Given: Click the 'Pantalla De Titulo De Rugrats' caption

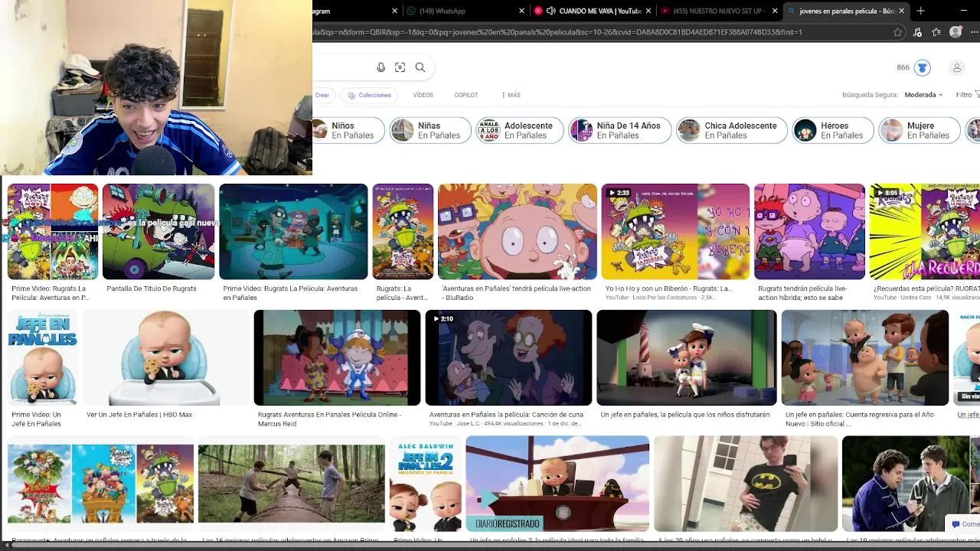Looking at the screenshot, I should pyautogui.click(x=152, y=289).
